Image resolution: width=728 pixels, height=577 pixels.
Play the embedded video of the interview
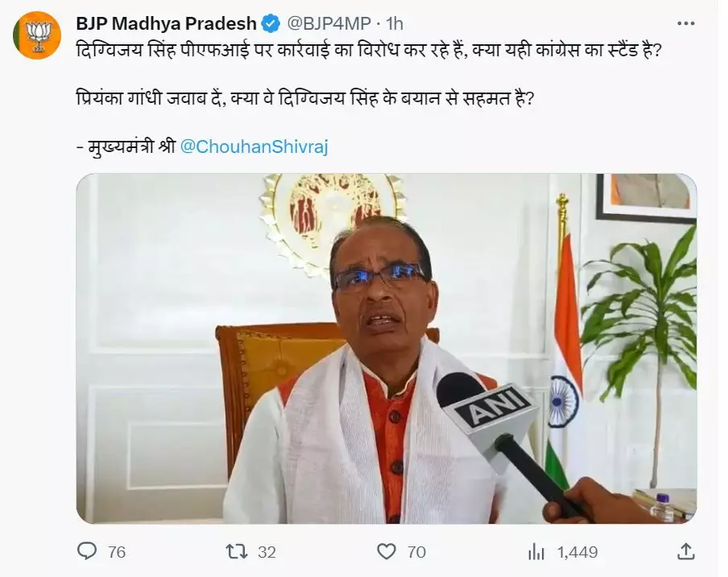click(387, 348)
